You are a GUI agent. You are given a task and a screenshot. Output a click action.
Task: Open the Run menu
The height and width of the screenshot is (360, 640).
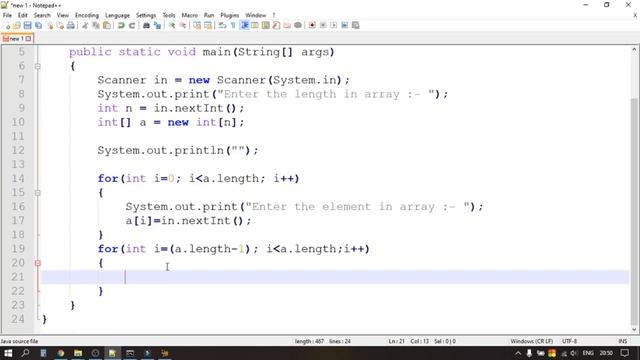click(x=209, y=15)
